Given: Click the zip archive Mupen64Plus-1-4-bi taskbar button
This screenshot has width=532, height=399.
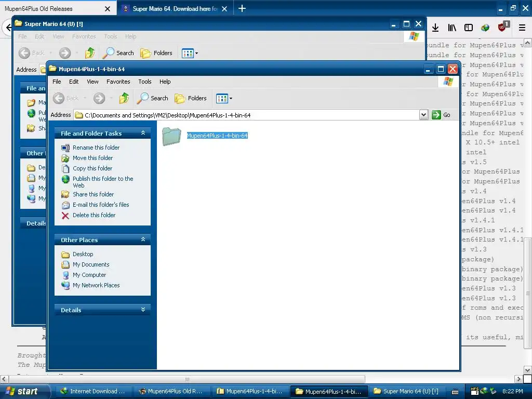Looking at the screenshot, I should (x=250, y=391).
